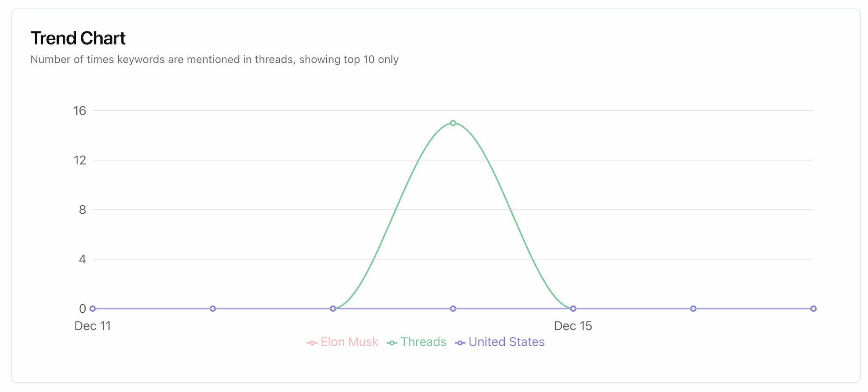Select the last data point at chart's right end
Viewport: 868px width, 392px height.
coord(813,308)
